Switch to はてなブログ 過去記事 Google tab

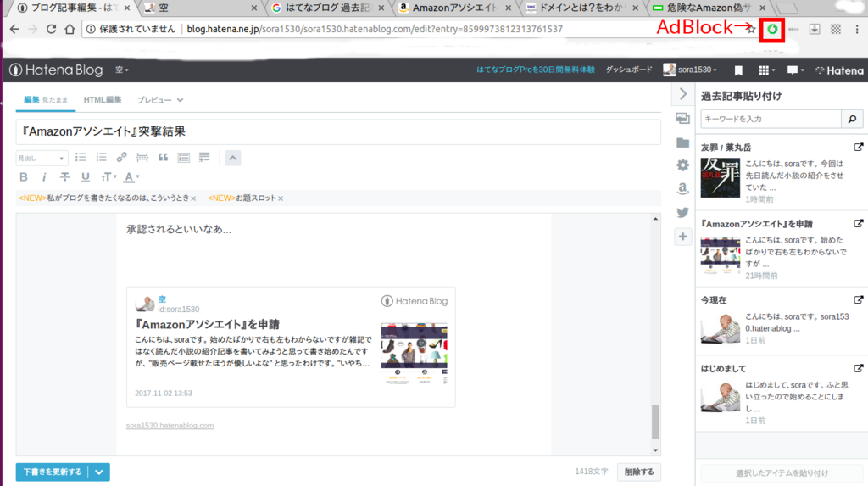328,8
